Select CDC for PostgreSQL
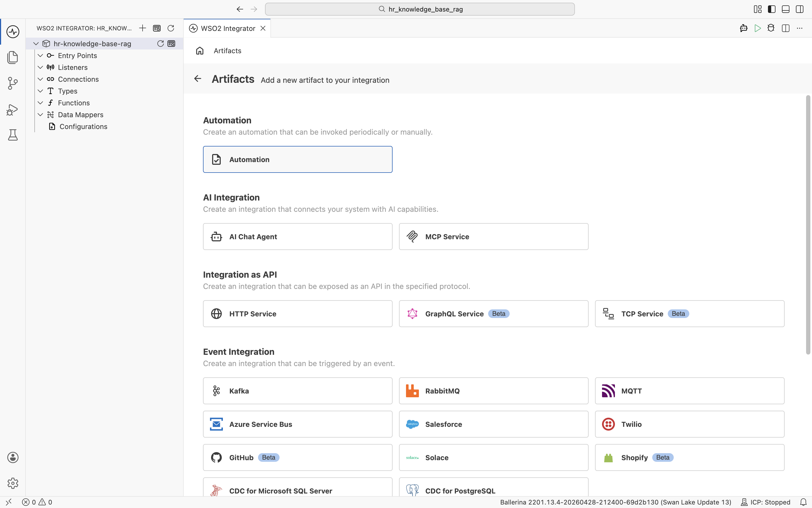The width and height of the screenshot is (812, 508). tap(494, 487)
